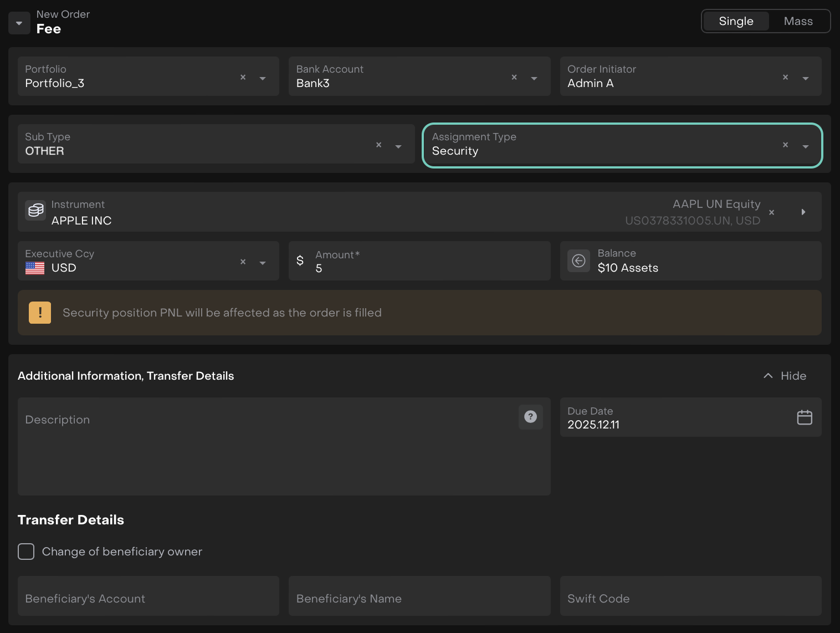Open the New Order type menu arrow
The image size is (840, 633).
[x=19, y=23]
